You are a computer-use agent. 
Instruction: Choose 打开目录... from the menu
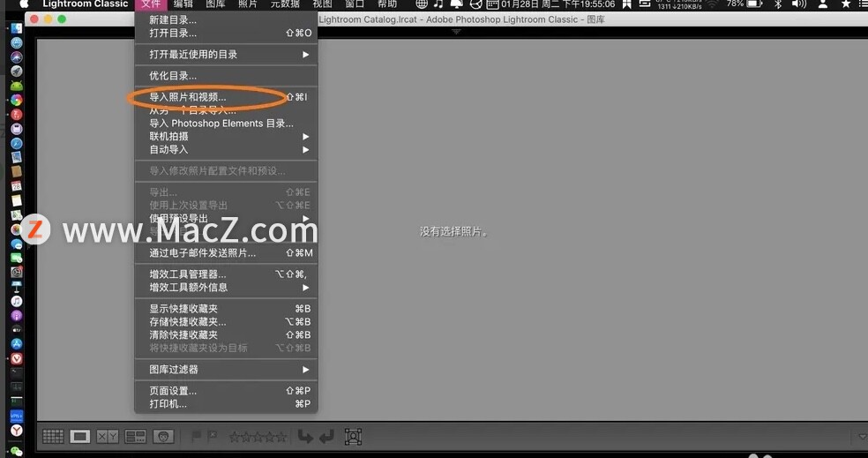pos(226,34)
